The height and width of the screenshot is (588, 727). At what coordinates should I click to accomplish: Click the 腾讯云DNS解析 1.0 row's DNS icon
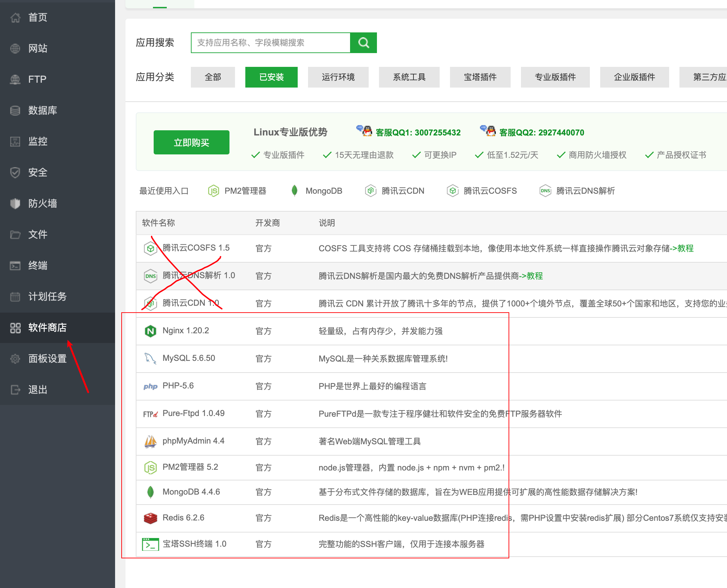[x=151, y=276]
